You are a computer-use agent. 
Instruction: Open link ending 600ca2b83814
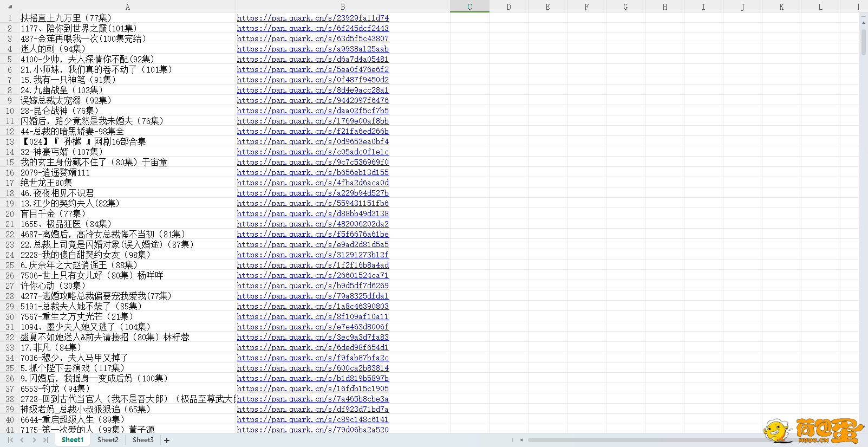tap(313, 368)
